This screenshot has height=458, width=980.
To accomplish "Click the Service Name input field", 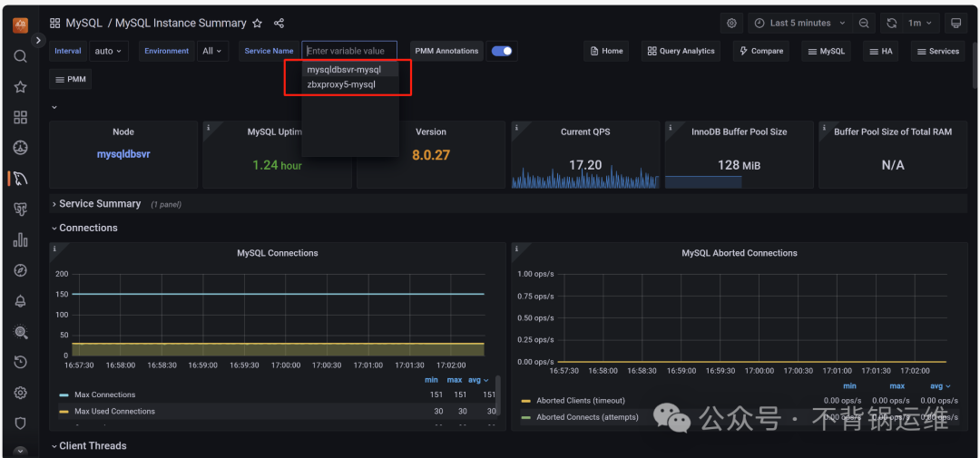I will [x=349, y=51].
